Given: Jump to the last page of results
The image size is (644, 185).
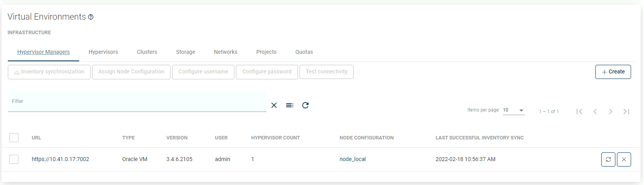Looking at the screenshot, I should [x=626, y=112].
